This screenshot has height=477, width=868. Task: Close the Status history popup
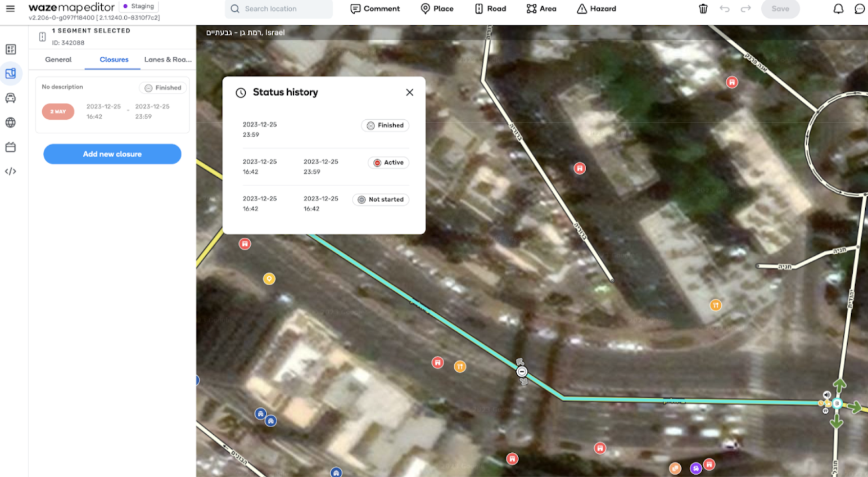click(409, 92)
